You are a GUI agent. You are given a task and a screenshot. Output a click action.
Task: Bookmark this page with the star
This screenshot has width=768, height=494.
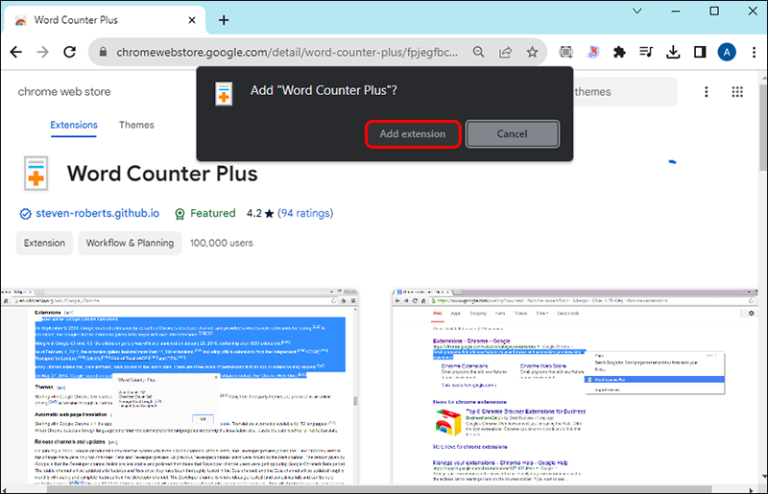[532, 52]
